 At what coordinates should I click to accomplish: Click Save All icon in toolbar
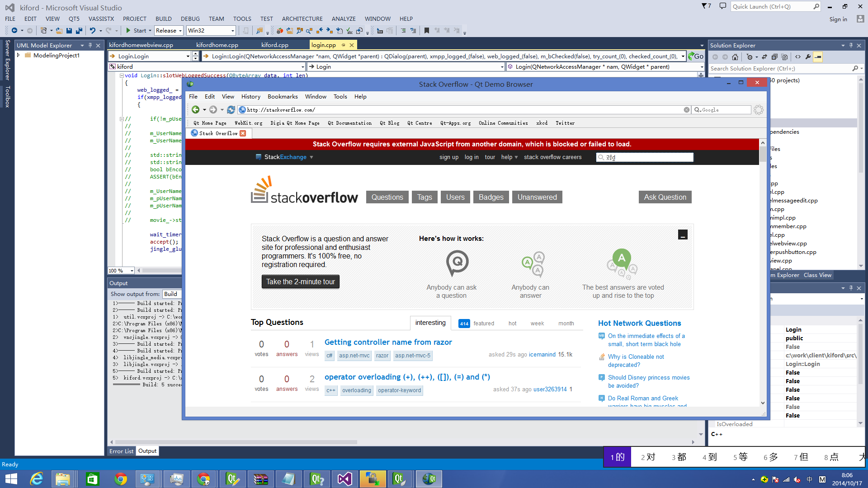tap(79, 31)
